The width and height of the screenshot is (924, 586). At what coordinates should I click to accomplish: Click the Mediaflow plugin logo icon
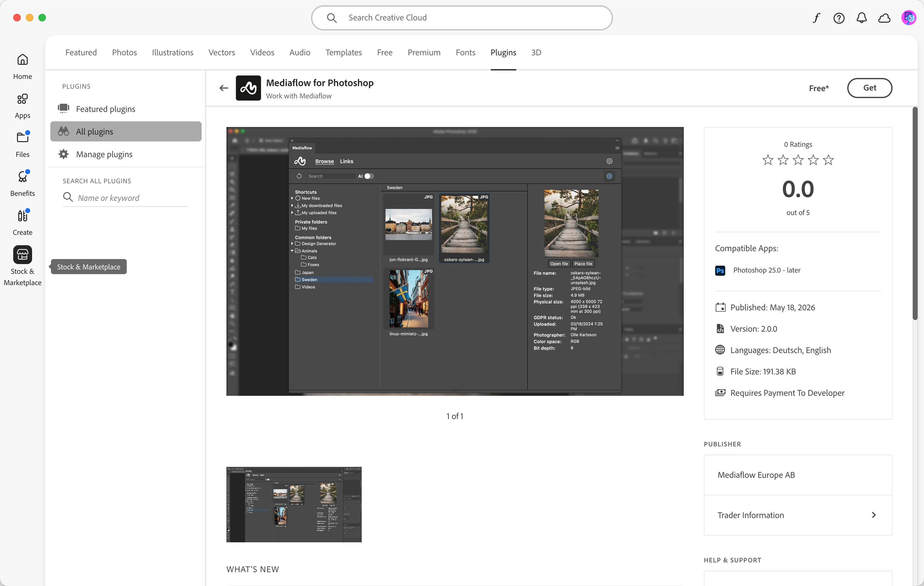(248, 88)
